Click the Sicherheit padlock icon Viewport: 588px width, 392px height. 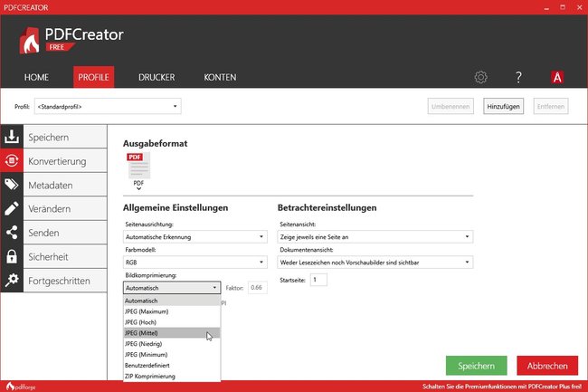click(12, 256)
